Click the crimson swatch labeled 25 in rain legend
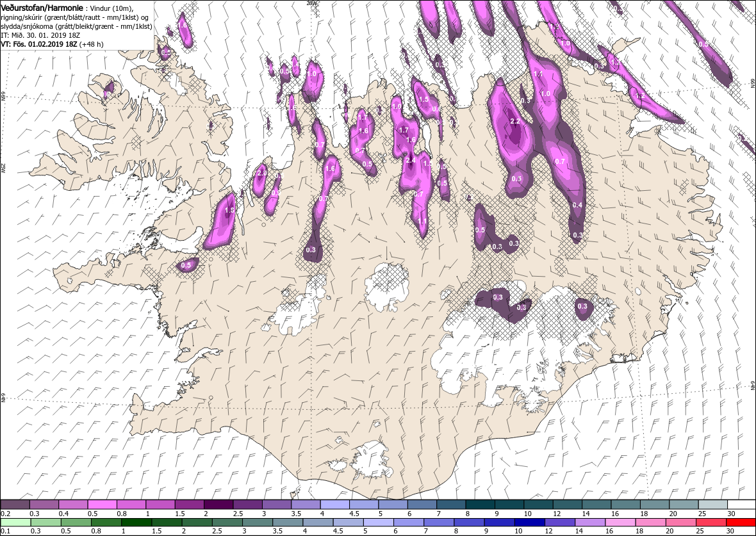 coord(711,523)
